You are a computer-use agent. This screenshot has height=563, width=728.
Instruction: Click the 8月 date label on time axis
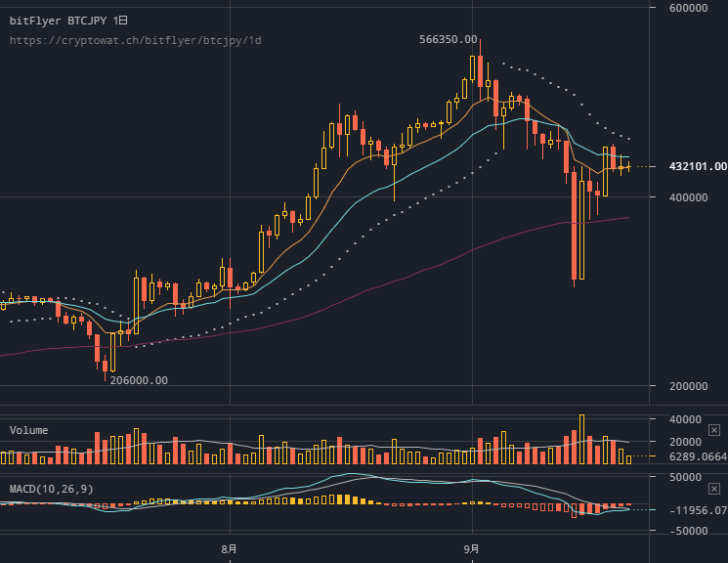click(x=229, y=548)
